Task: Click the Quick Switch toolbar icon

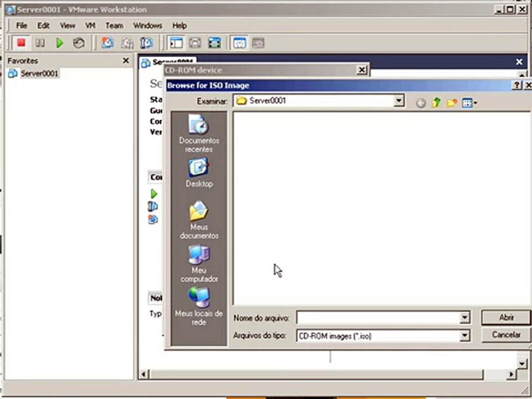Action: tap(195, 43)
